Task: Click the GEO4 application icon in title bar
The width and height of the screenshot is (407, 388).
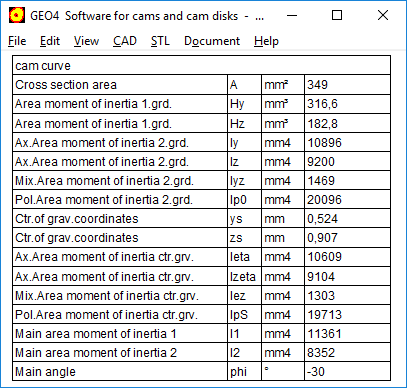Action: click(17, 15)
